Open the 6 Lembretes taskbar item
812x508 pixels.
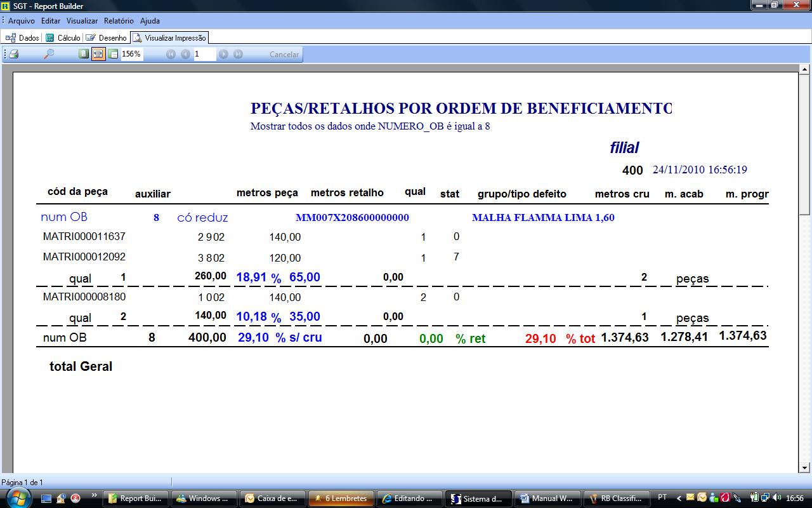coord(340,498)
